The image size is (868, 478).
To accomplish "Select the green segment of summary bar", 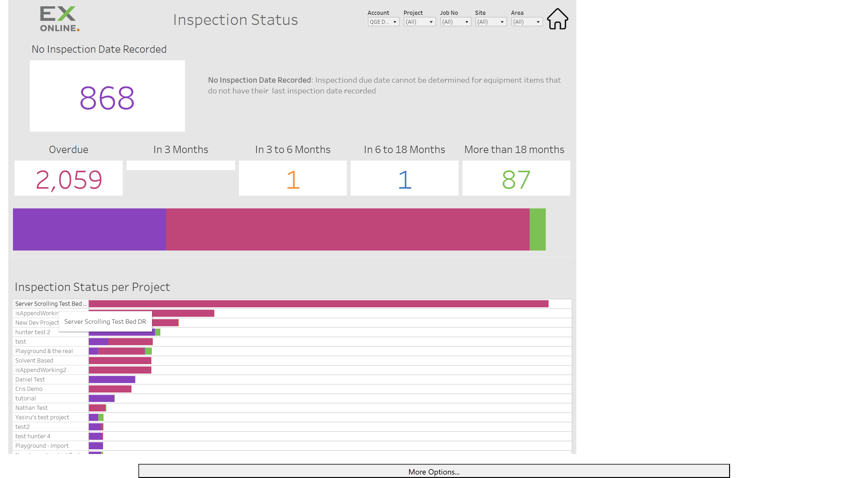I will (538, 229).
